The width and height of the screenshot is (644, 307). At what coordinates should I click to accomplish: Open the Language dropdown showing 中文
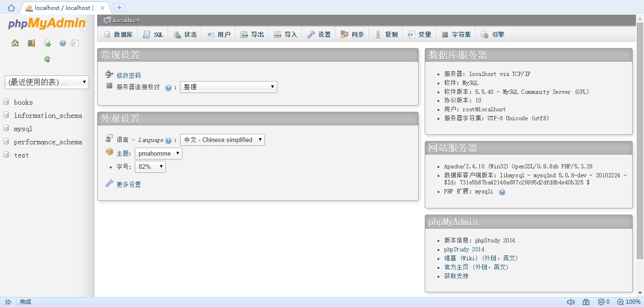click(x=223, y=140)
